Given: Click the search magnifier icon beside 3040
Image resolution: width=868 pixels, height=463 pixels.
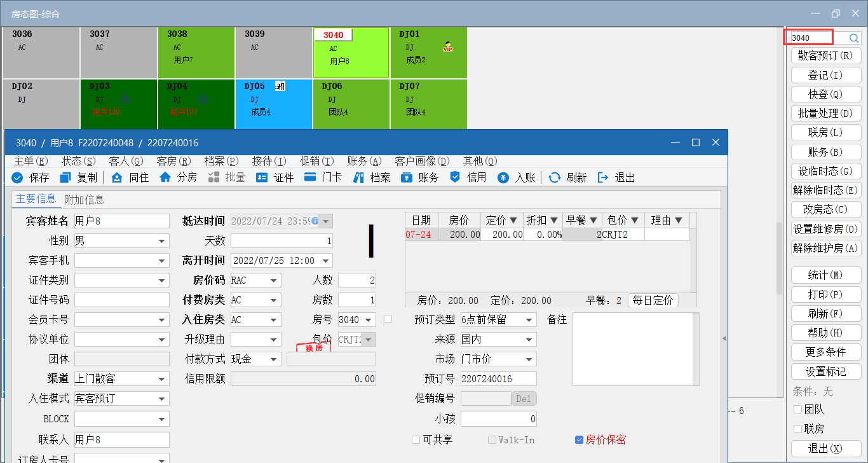Looking at the screenshot, I should [853, 38].
